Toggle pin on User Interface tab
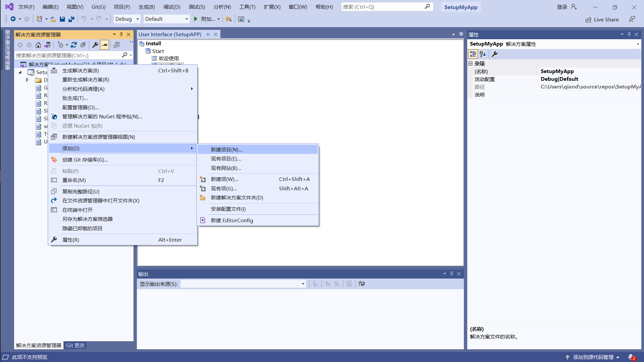The height and width of the screenshot is (362, 644). point(208,35)
